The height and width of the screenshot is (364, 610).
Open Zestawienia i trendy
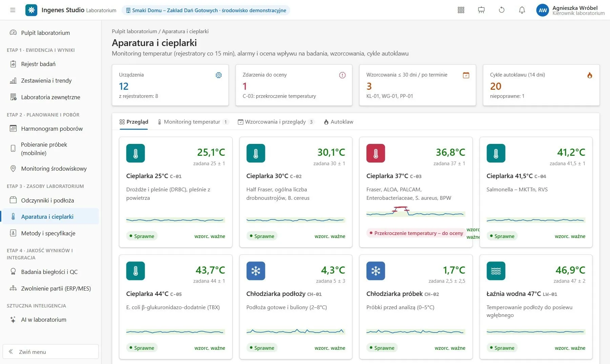50,81
